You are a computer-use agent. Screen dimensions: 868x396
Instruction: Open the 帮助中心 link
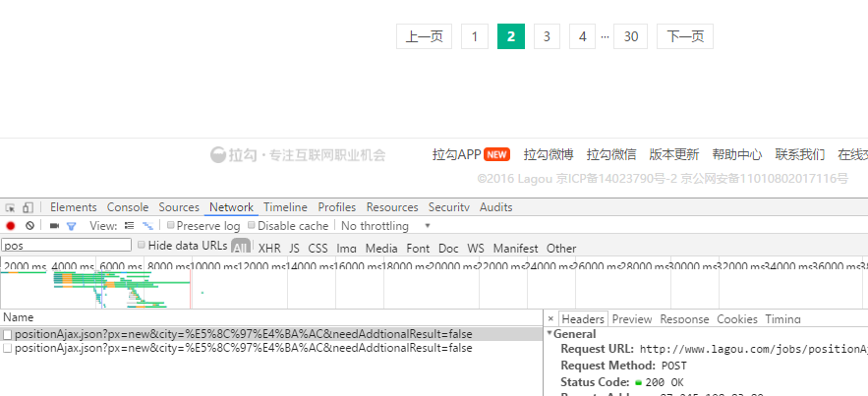[737, 155]
